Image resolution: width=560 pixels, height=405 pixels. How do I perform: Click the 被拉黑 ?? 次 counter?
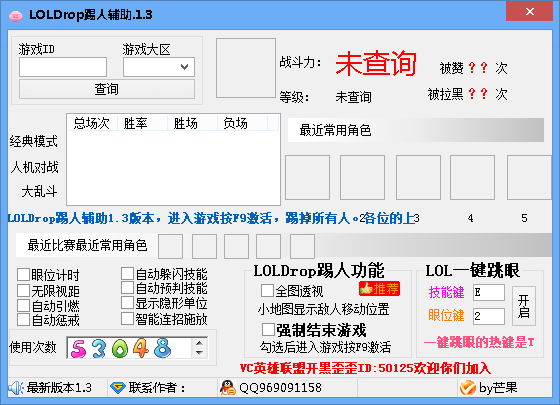[x=468, y=94]
